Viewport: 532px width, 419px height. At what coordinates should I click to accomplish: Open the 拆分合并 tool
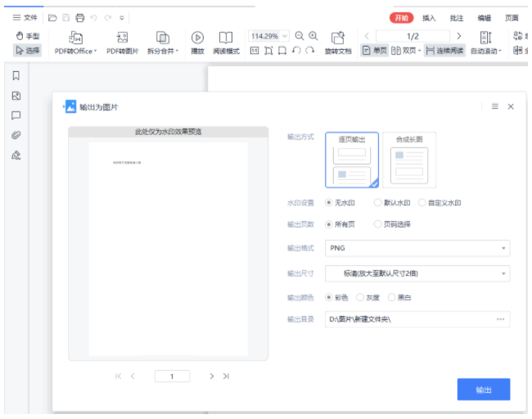(x=162, y=38)
